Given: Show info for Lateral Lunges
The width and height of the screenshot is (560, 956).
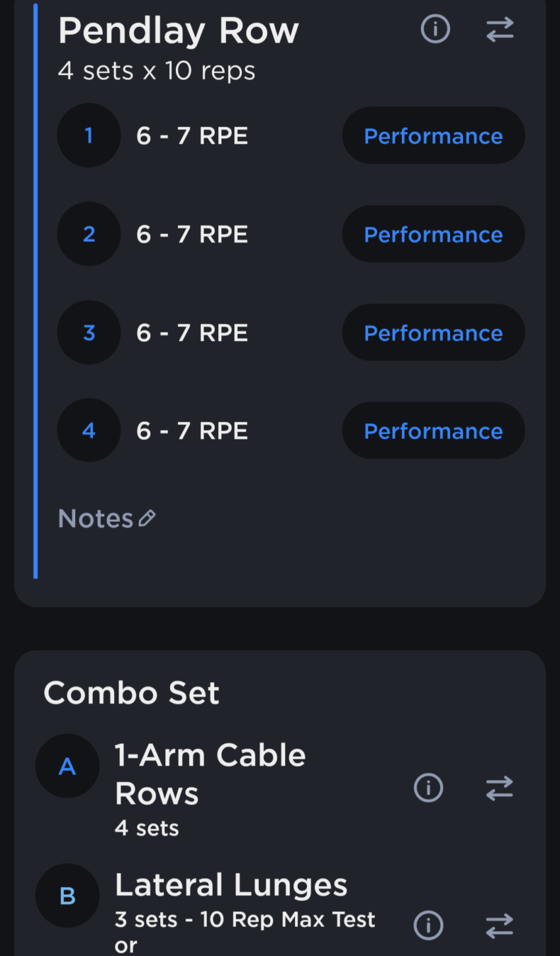Looking at the screenshot, I should (x=428, y=926).
